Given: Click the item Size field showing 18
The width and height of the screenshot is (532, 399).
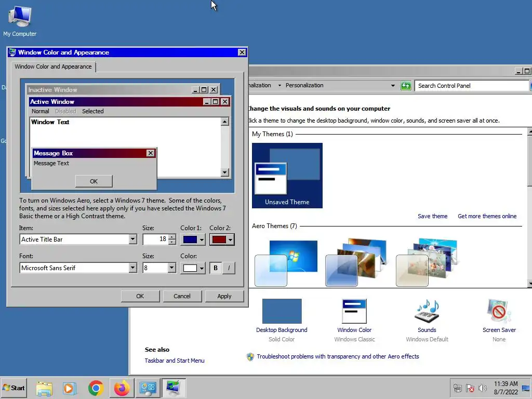Looking at the screenshot, I should [x=155, y=239].
